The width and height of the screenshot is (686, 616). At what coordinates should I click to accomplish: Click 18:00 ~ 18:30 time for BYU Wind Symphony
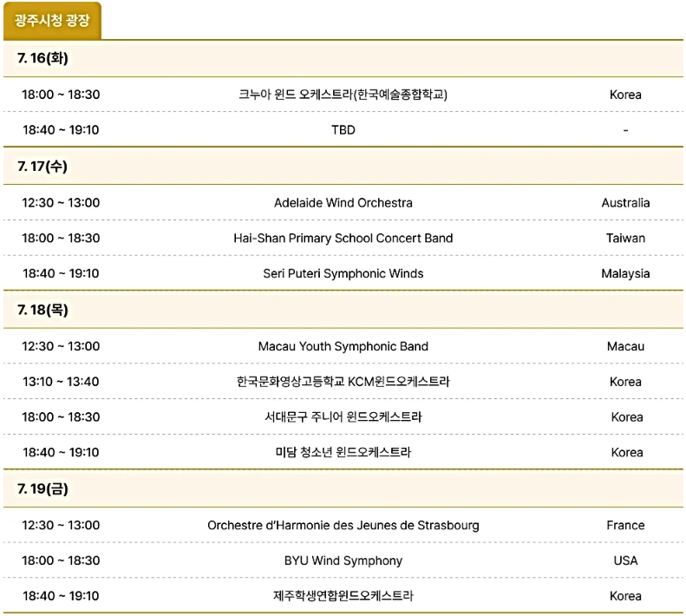pyautogui.click(x=61, y=560)
